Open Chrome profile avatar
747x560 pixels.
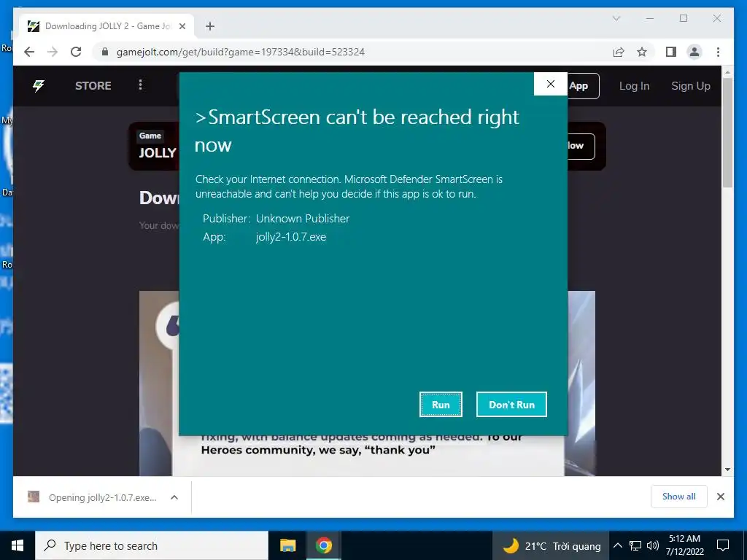tap(694, 52)
